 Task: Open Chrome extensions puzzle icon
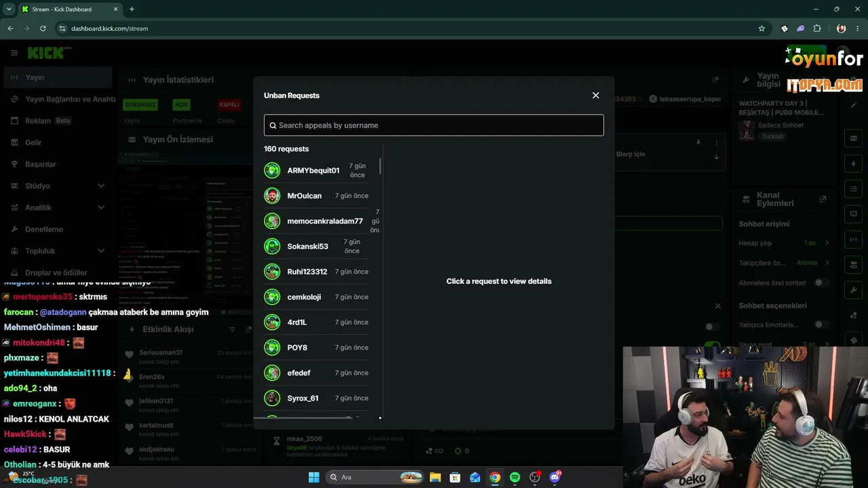(817, 28)
